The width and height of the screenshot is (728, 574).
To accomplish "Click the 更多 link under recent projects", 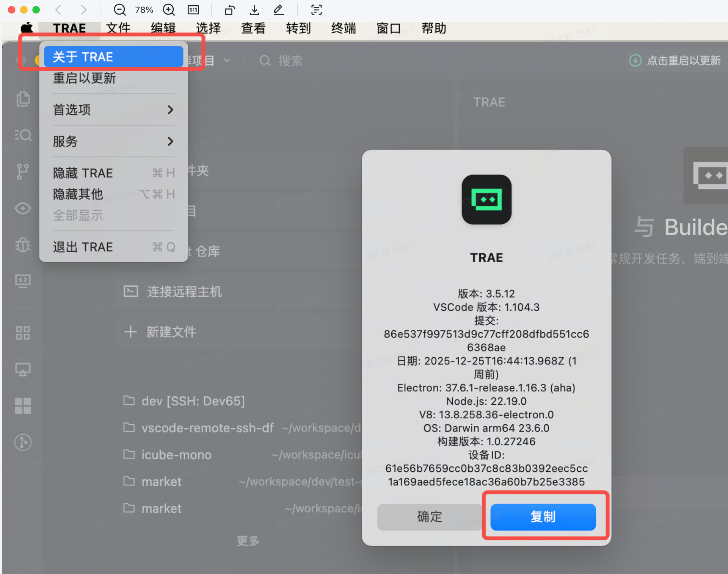I will [x=248, y=541].
